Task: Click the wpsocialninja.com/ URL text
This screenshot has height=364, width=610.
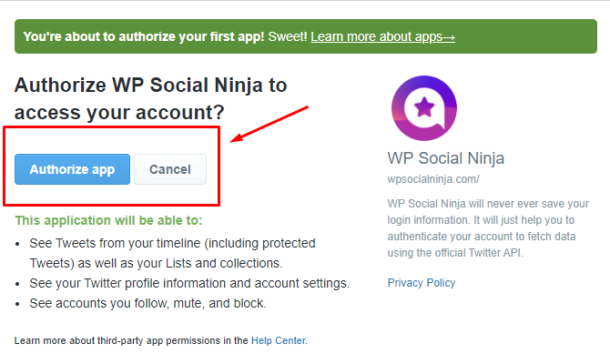Action: (x=433, y=179)
